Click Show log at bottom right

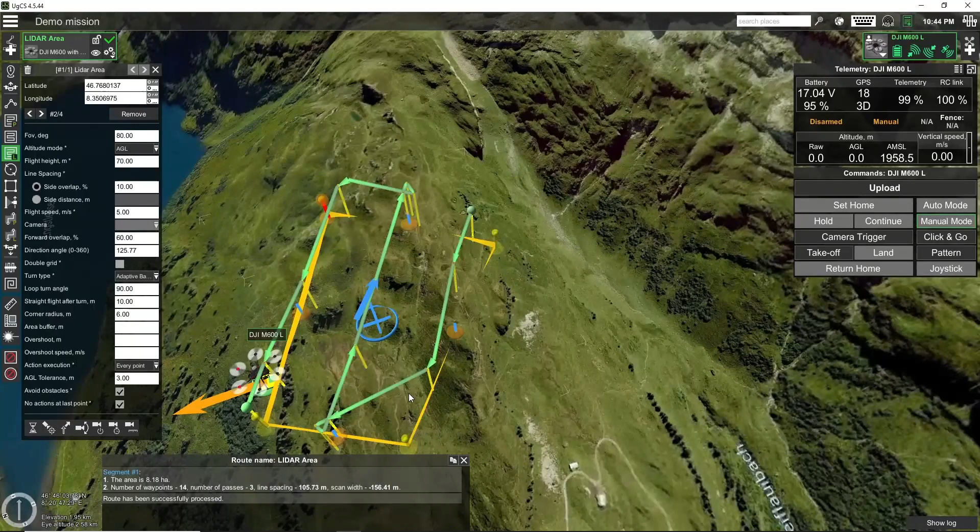[941, 523]
